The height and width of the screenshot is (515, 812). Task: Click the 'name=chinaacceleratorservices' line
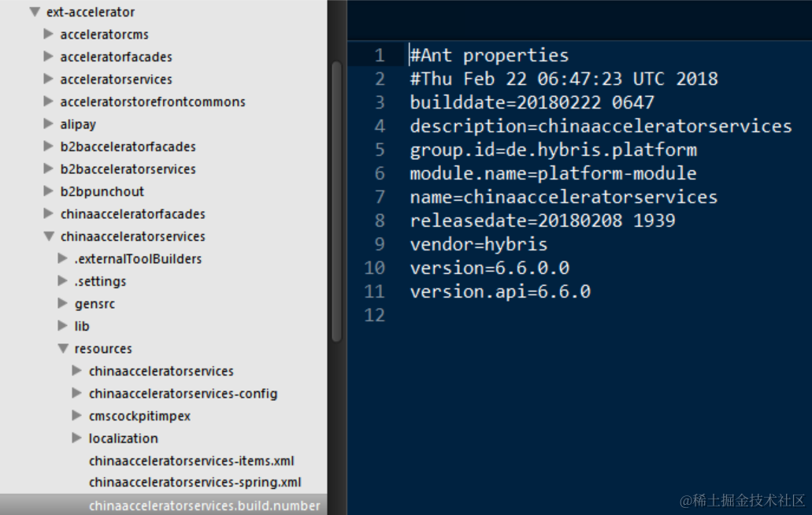(563, 197)
